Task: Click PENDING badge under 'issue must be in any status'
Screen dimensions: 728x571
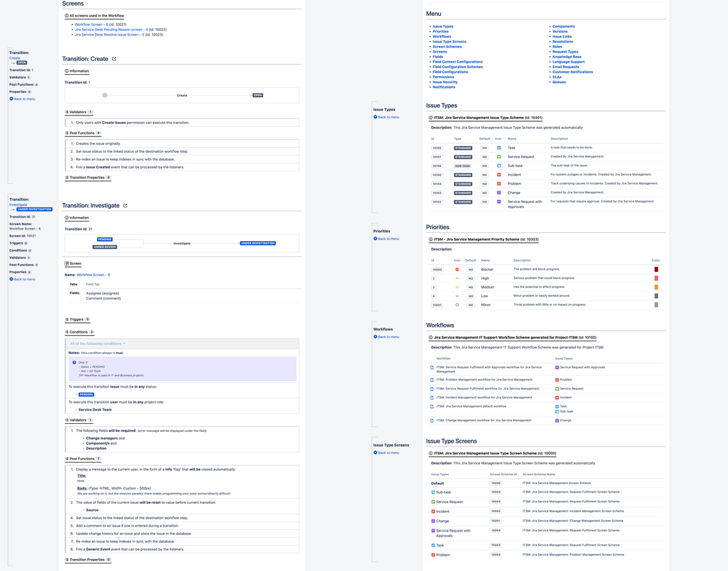Action: 86,395
